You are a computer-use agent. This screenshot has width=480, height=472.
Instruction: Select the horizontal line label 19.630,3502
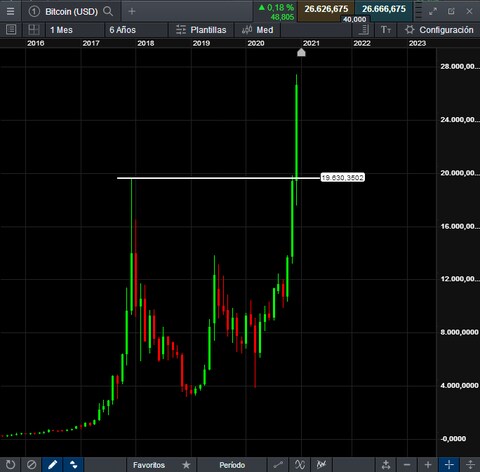[x=342, y=177]
